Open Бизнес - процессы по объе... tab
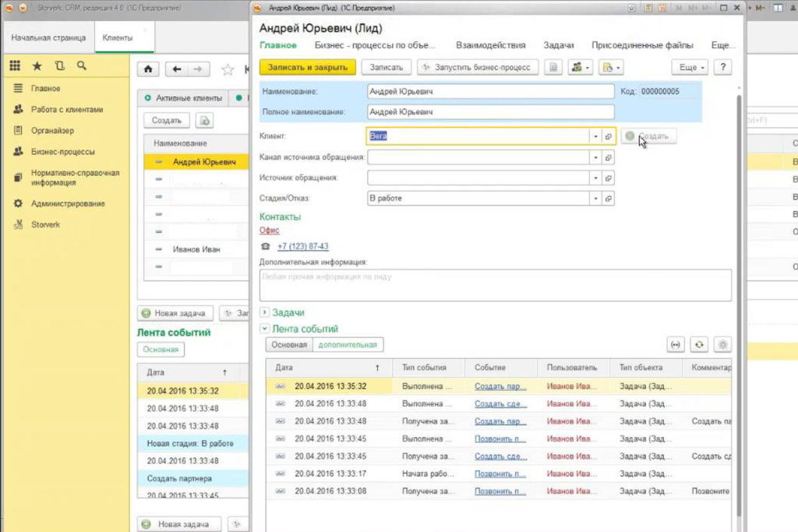Image resolution: width=798 pixels, height=532 pixels. pyautogui.click(x=375, y=45)
